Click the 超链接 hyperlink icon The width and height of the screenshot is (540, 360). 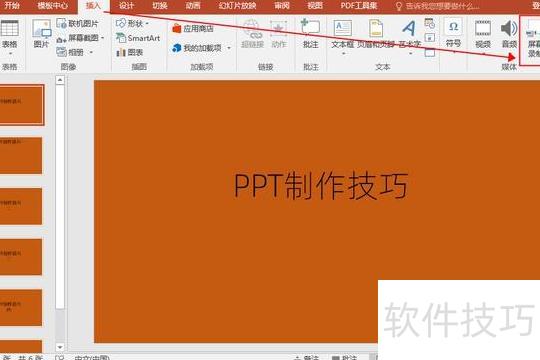[252, 33]
